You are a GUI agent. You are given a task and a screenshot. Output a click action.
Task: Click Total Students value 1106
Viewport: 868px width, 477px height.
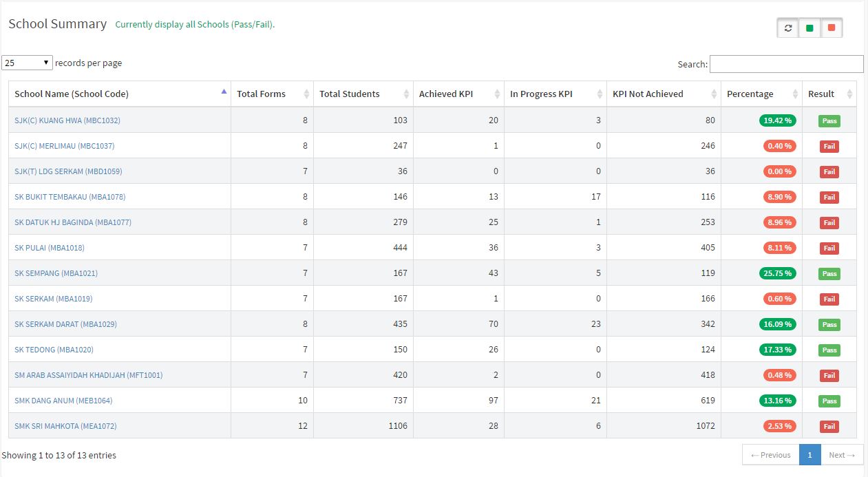(x=398, y=426)
